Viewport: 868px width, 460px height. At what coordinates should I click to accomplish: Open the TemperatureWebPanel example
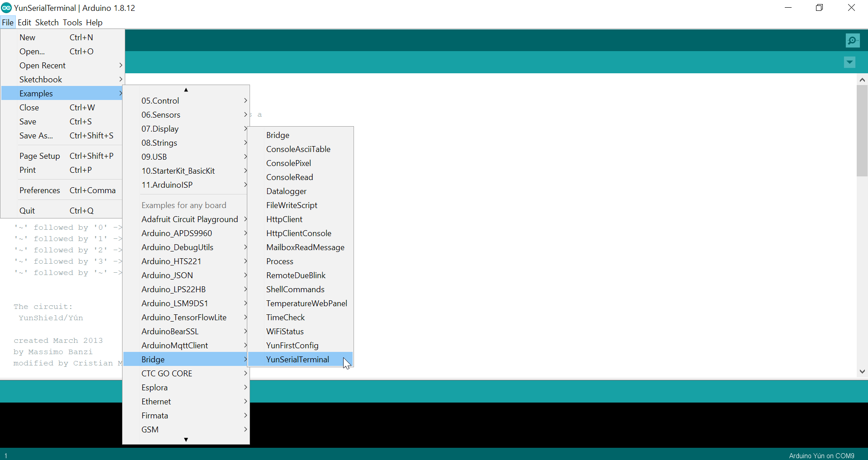point(307,304)
